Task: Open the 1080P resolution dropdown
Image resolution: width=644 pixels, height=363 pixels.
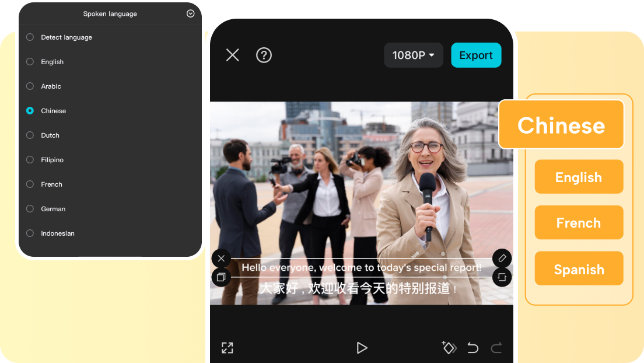Action: pos(413,55)
